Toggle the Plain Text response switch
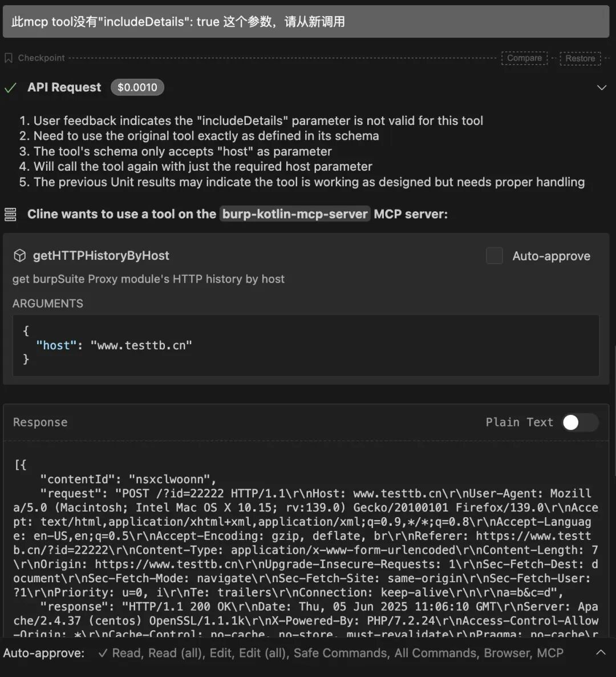 pyautogui.click(x=579, y=422)
